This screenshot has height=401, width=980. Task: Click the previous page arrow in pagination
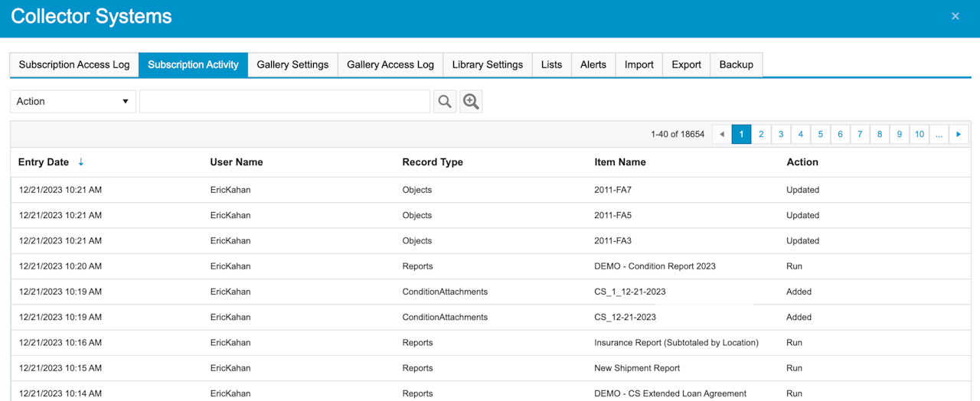click(721, 135)
